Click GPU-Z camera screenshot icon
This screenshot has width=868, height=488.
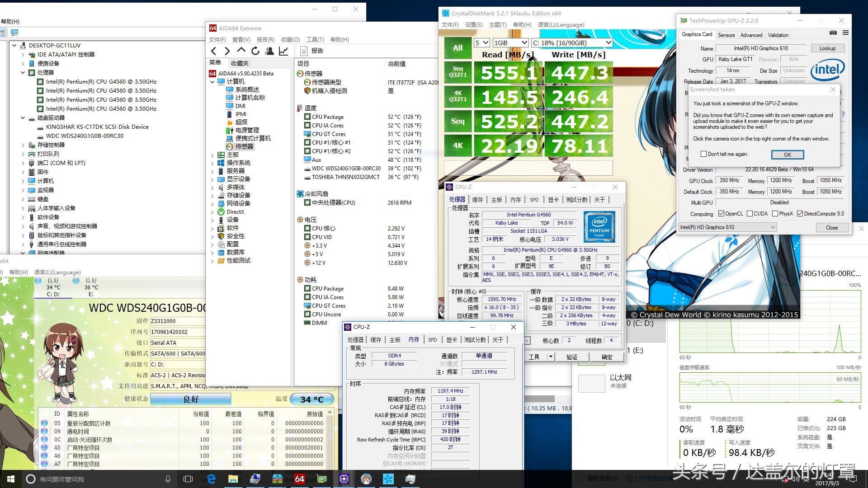pyautogui.click(x=833, y=33)
